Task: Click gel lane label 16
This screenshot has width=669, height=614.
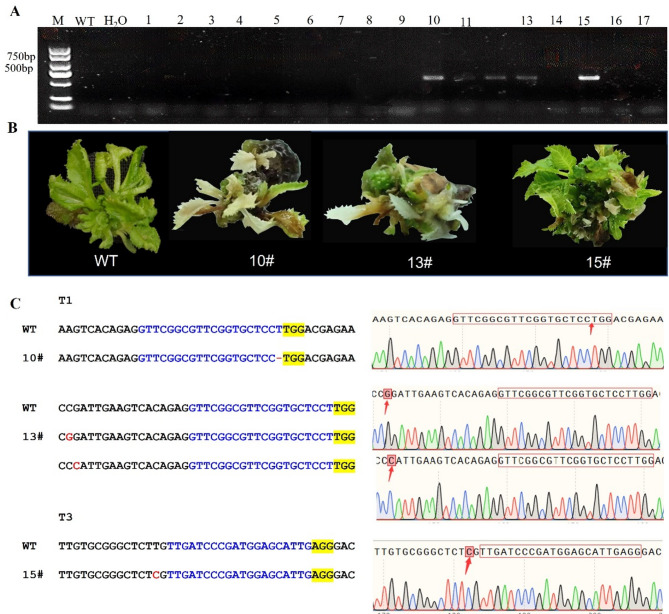Action: click(616, 20)
